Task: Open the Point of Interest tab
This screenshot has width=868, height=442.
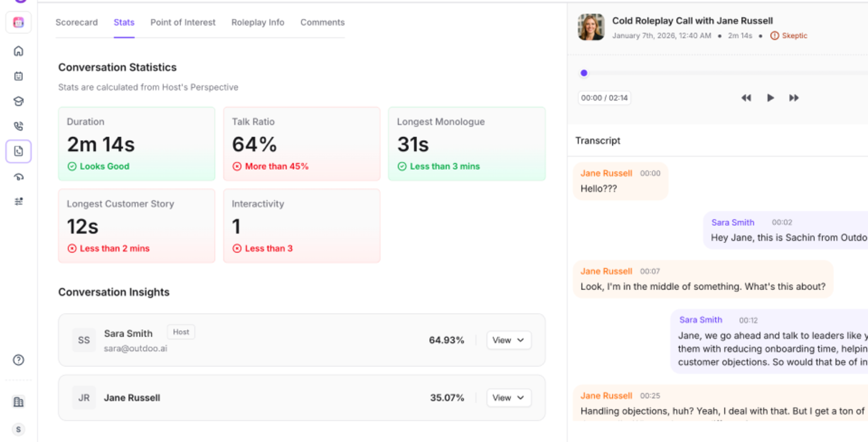Action: pos(183,22)
